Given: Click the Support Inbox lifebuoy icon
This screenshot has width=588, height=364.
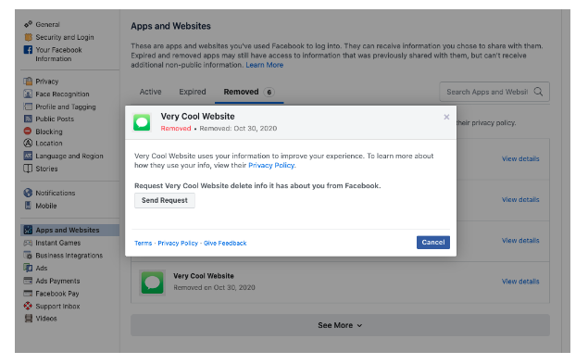Looking at the screenshot, I should pos(28,306).
